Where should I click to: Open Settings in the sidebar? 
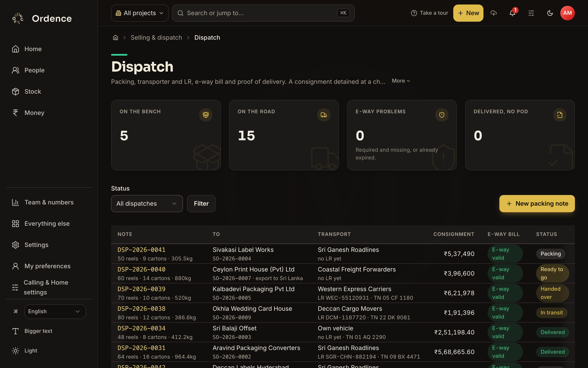49,245
